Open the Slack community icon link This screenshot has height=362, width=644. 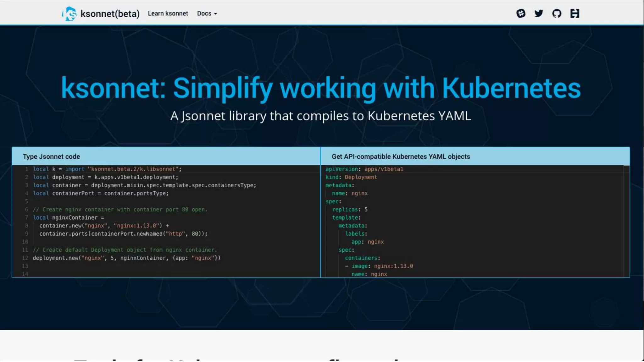click(x=521, y=14)
